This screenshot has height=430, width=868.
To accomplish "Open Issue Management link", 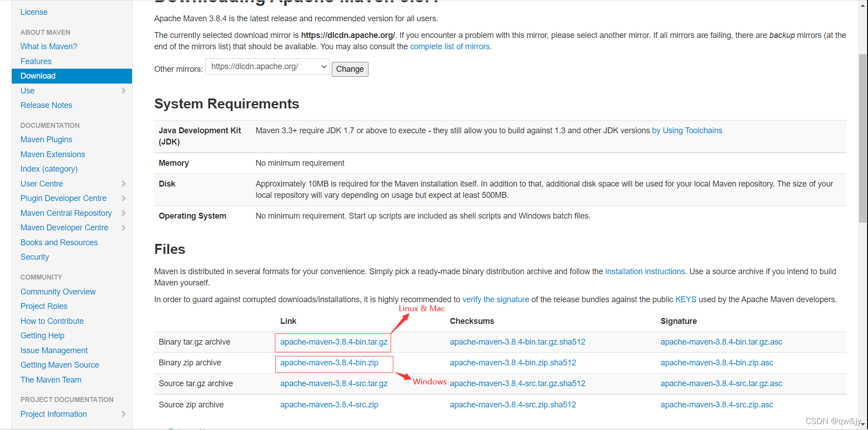I will click(54, 351).
